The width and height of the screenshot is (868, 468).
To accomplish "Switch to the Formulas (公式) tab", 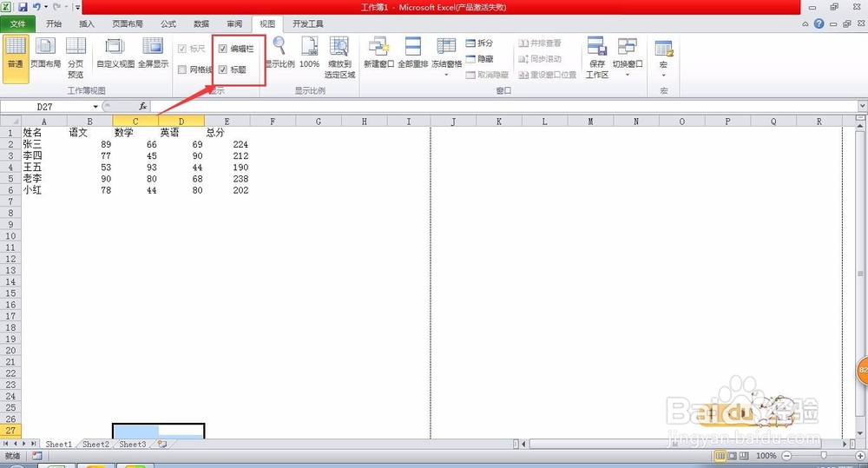I will click(x=168, y=23).
